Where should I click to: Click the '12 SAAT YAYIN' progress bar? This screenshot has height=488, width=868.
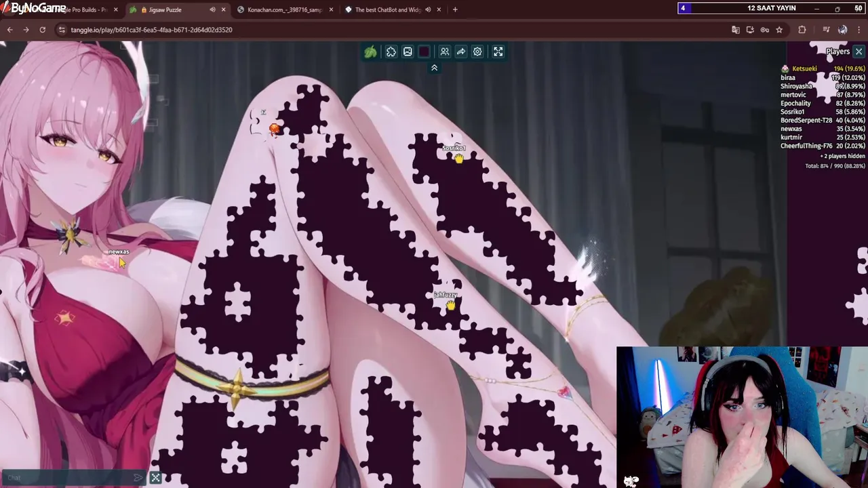[772, 8]
